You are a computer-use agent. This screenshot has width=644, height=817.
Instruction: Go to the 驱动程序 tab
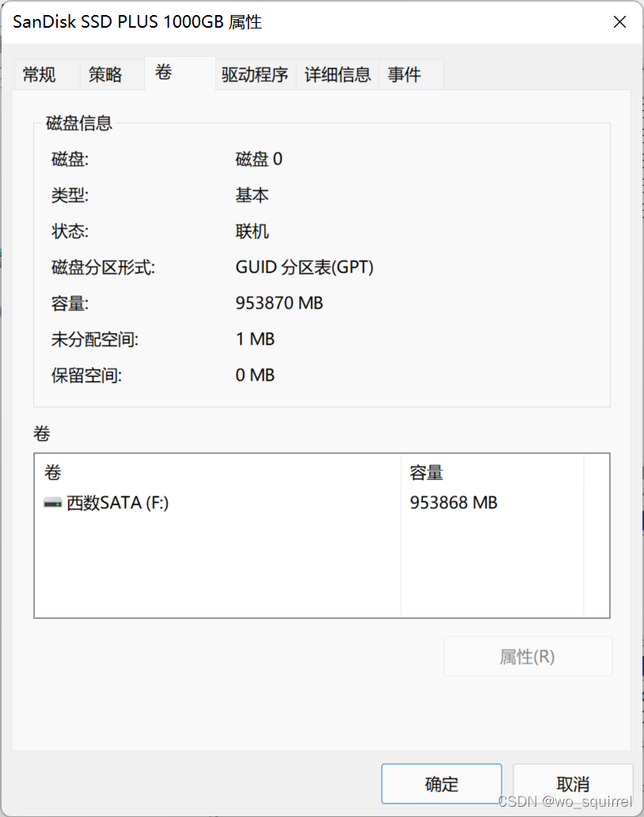pyautogui.click(x=255, y=75)
